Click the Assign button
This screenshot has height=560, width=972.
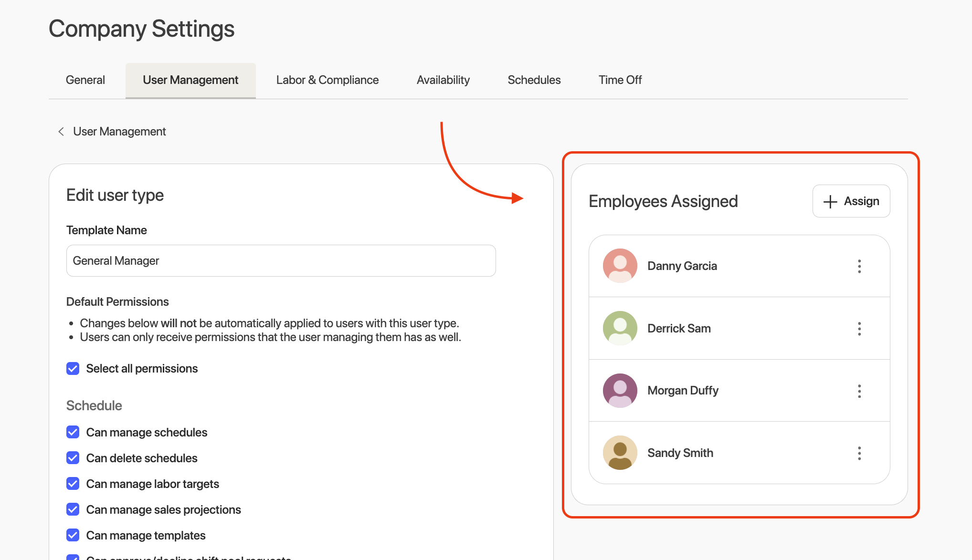851,201
